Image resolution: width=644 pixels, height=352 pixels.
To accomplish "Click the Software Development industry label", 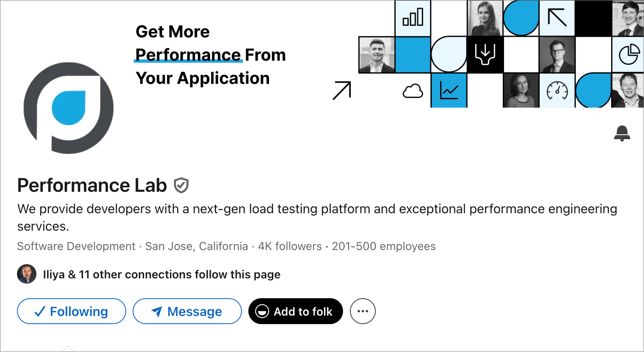I will coord(76,246).
